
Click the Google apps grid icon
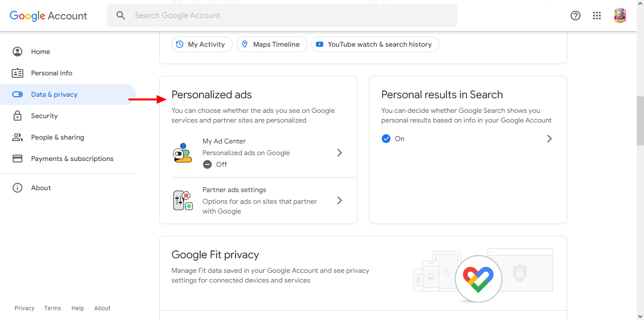[x=597, y=16]
